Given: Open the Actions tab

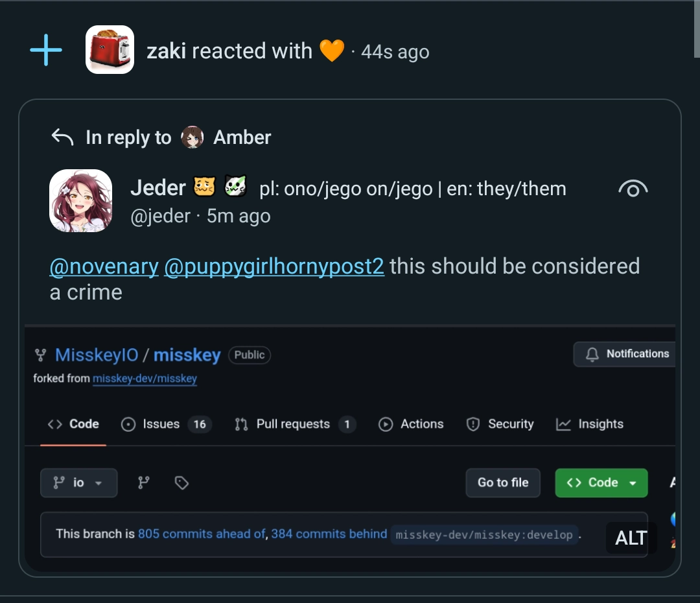Looking at the screenshot, I should (x=412, y=424).
